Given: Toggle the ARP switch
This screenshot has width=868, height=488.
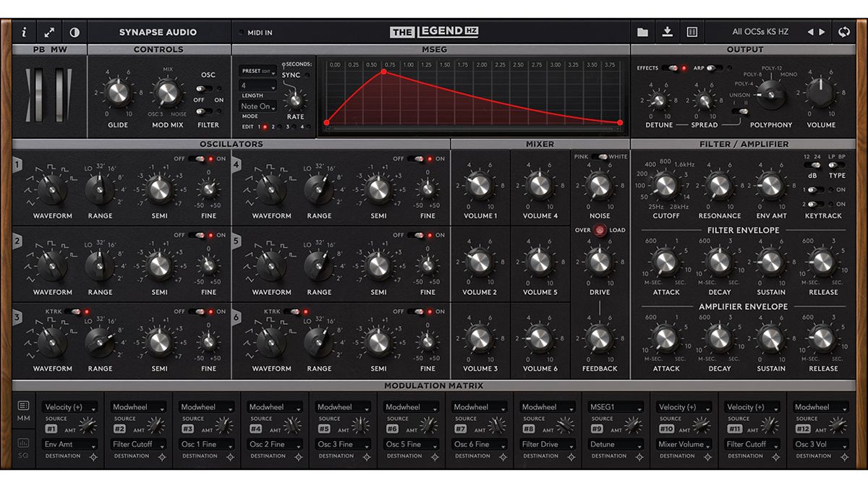Looking at the screenshot, I should coord(714,68).
